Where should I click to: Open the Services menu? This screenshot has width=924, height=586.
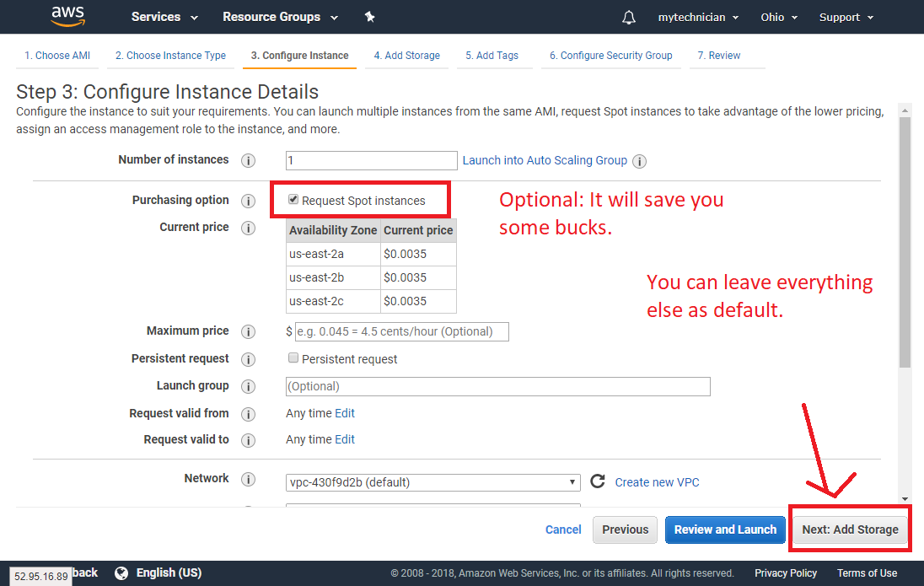[x=164, y=17]
